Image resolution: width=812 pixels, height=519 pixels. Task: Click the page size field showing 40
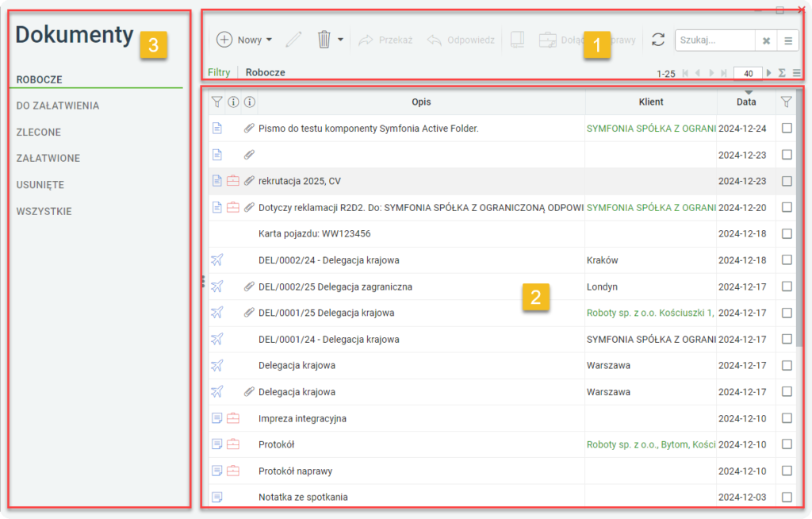[x=748, y=74]
